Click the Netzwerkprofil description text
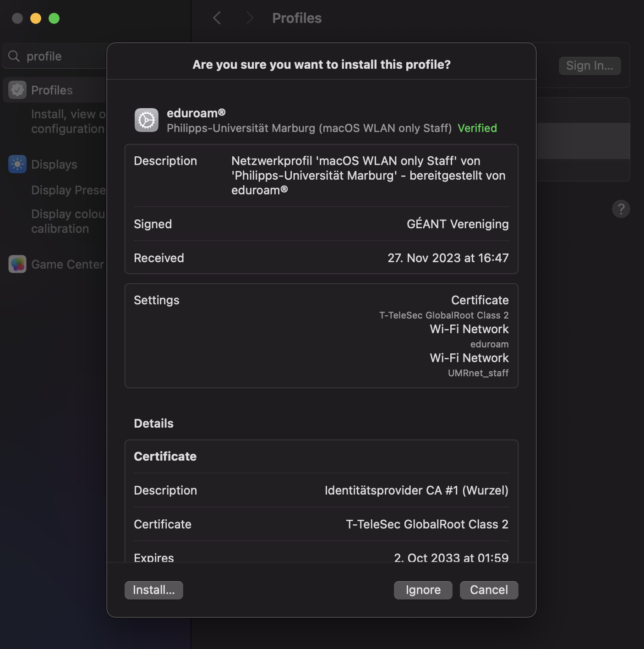This screenshot has height=649, width=644. (x=368, y=175)
